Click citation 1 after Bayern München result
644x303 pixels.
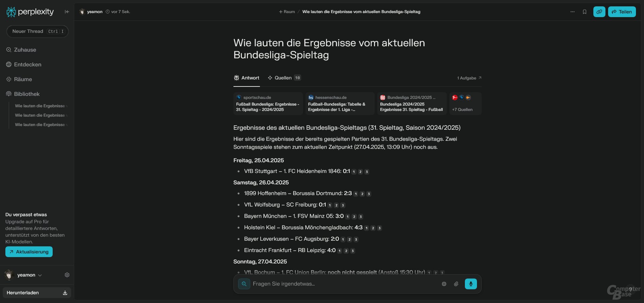click(348, 217)
